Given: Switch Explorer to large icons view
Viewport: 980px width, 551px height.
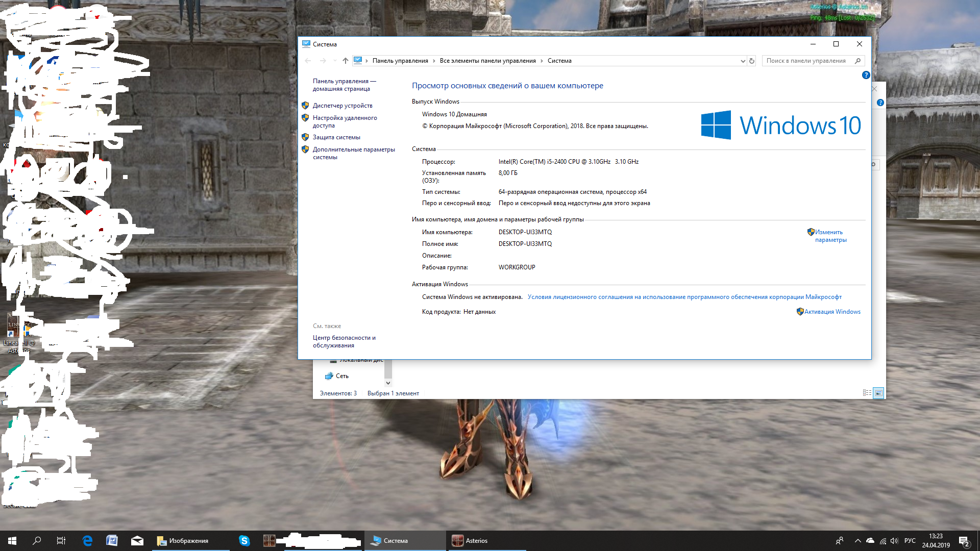Looking at the screenshot, I should pyautogui.click(x=878, y=393).
